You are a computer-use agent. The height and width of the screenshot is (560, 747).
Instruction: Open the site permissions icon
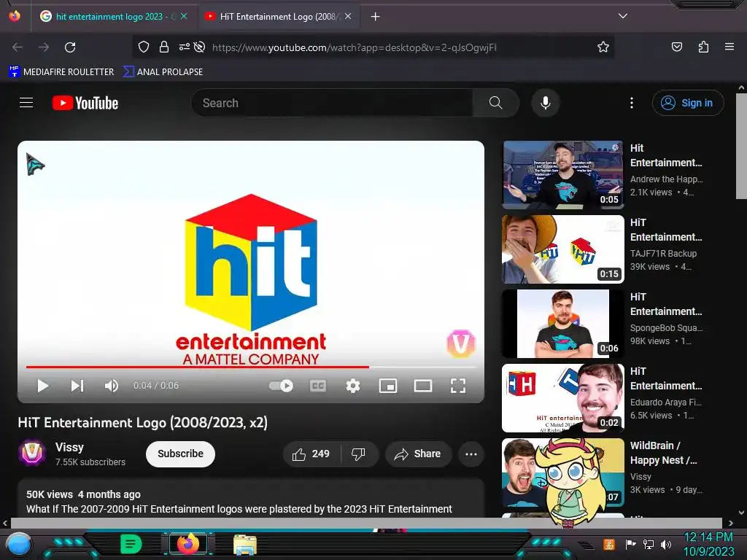pyautogui.click(x=185, y=47)
